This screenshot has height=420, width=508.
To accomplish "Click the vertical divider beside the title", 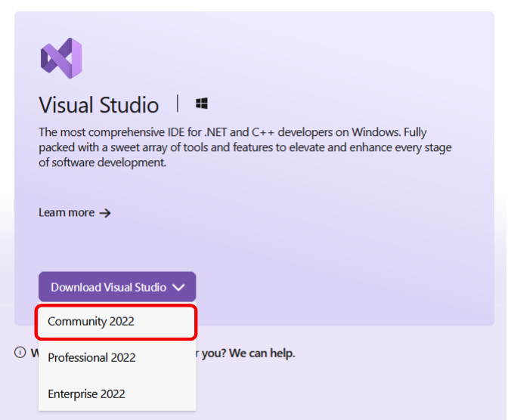I will 178,103.
